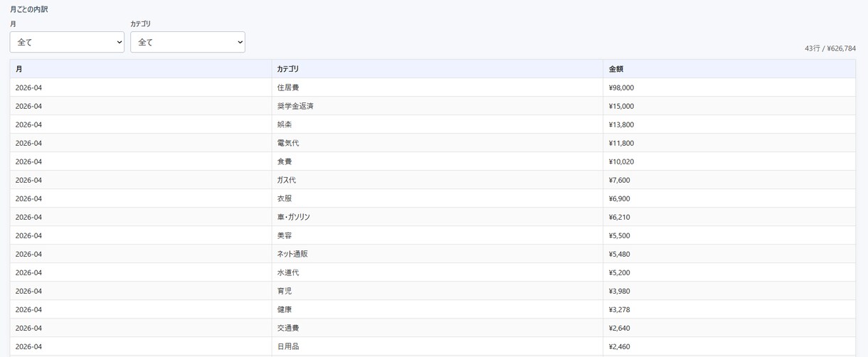Screen dimensions: 868x357
Task: Select the 娯楽 category cell
Action: tap(438, 124)
